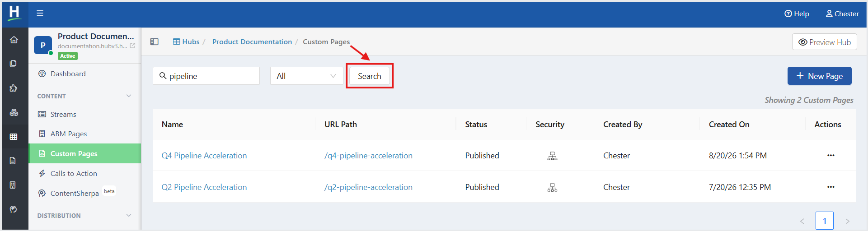Open the Chester user menu
The height and width of the screenshot is (231, 868).
tap(842, 14)
